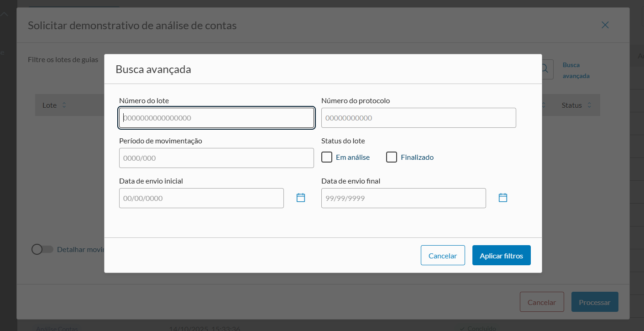Focus the Número do lote field

pyautogui.click(x=216, y=118)
